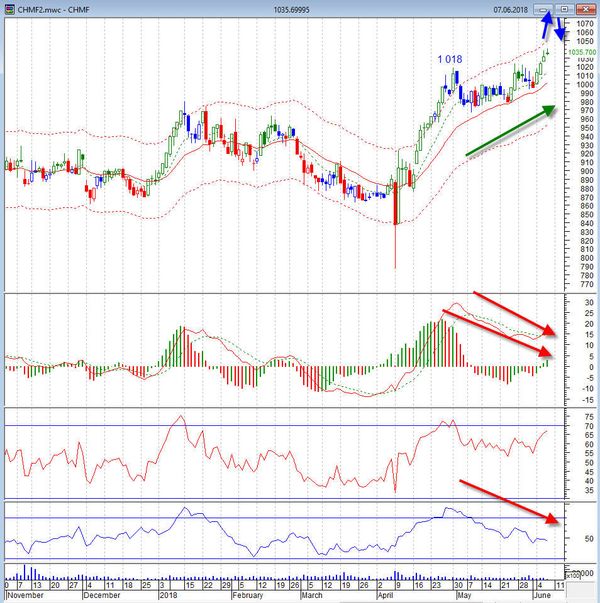Maximize the CHMF2.mwc chart window
The height and width of the screenshot is (603, 600).
tap(564, 9)
